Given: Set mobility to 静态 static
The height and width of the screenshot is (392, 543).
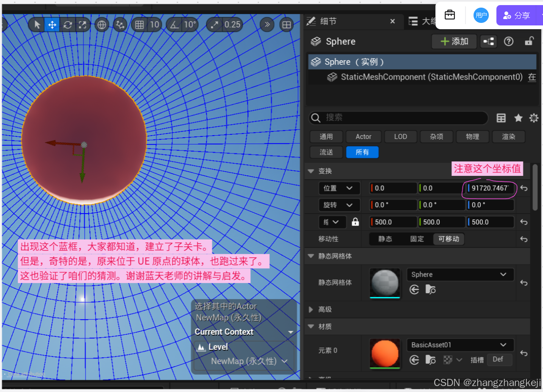Looking at the screenshot, I should pos(385,239).
